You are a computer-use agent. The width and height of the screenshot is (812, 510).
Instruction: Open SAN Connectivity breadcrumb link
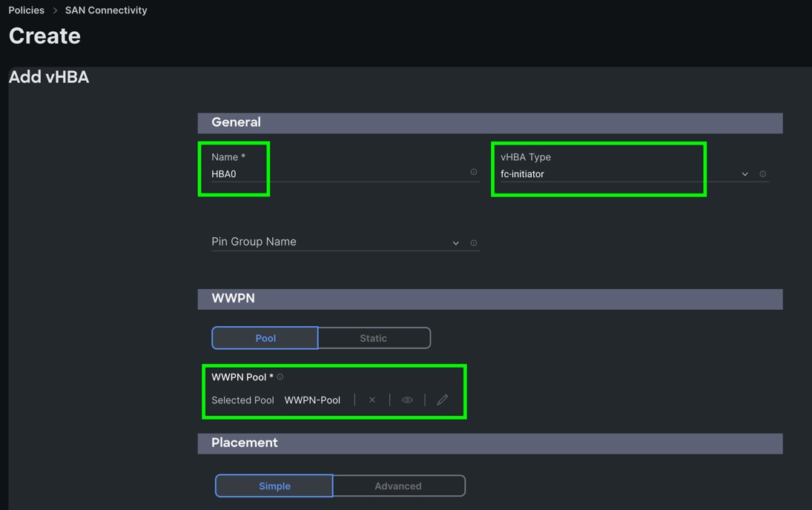pyautogui.click(x=106, y=10)
